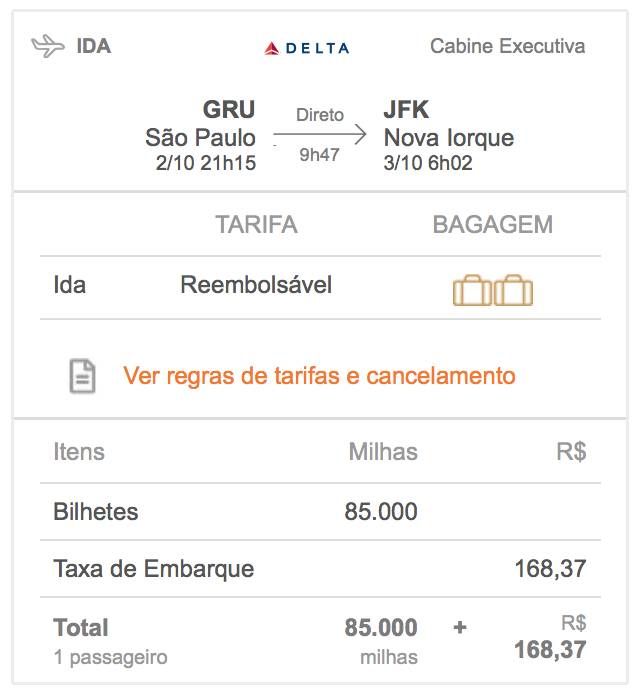The width and height of the screenshot is (640, 700).
Task: Click the Milhas column header
Action: [383, 451]
